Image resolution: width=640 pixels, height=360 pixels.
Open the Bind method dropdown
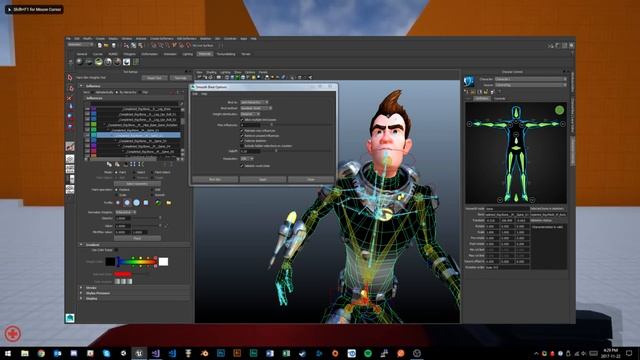click(256, 108)
